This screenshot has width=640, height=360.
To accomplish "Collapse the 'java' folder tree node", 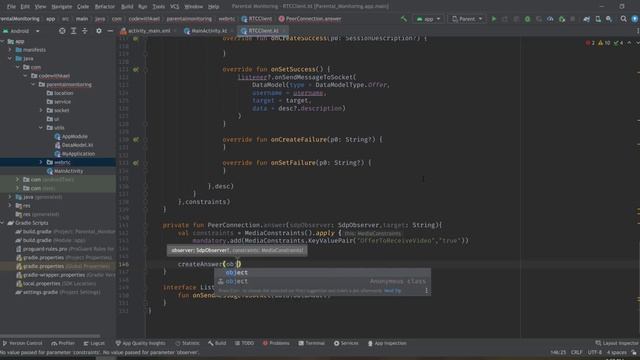I will coord(10,58).
